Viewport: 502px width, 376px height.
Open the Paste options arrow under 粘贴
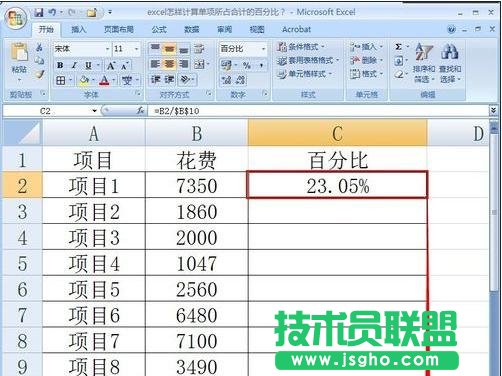point(19,80)
